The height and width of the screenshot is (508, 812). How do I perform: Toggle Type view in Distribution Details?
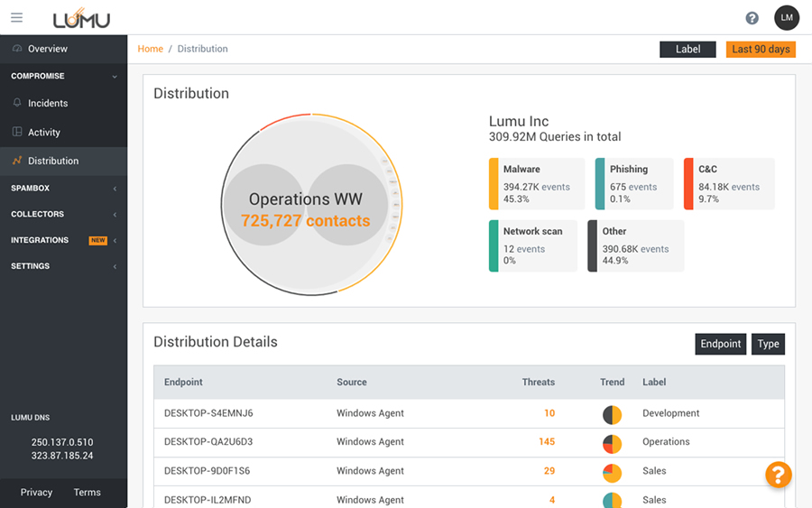click(768, 344)
